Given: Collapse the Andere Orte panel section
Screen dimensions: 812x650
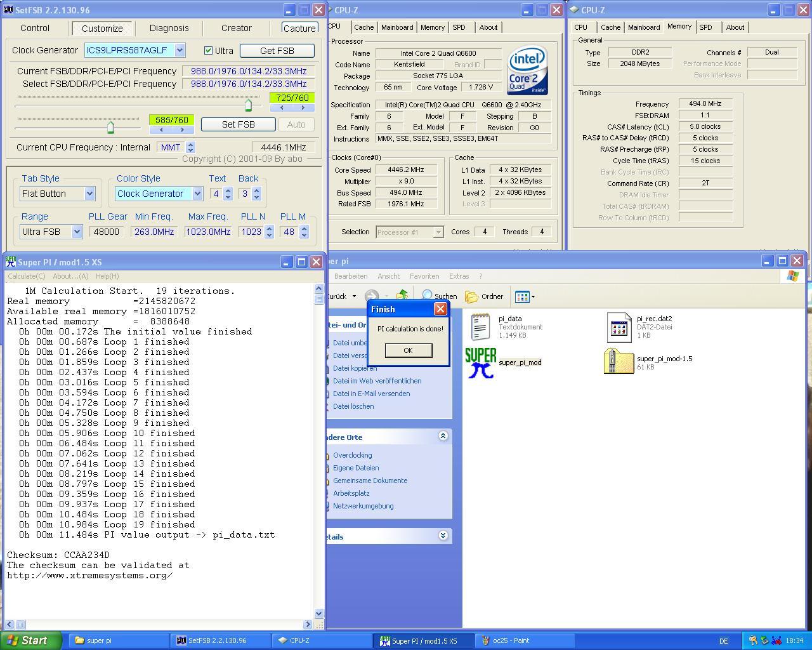Looking at the screenshot, I should [443, 436].
